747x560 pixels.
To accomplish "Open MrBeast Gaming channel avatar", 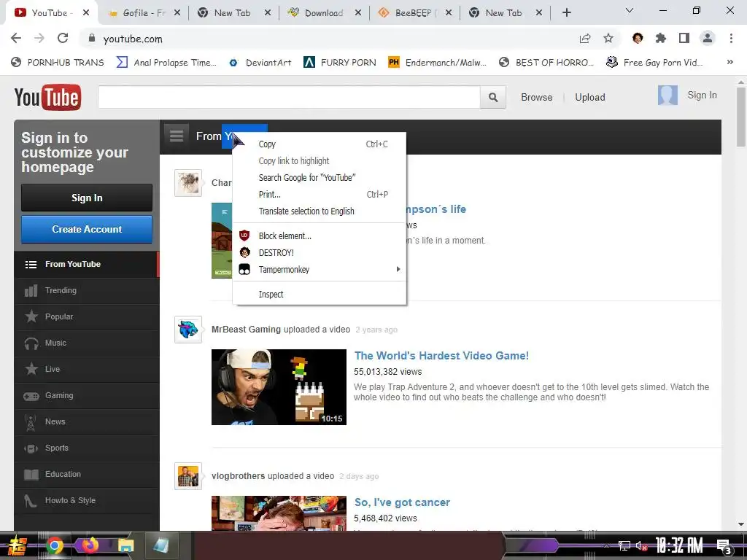I will 188,330.
